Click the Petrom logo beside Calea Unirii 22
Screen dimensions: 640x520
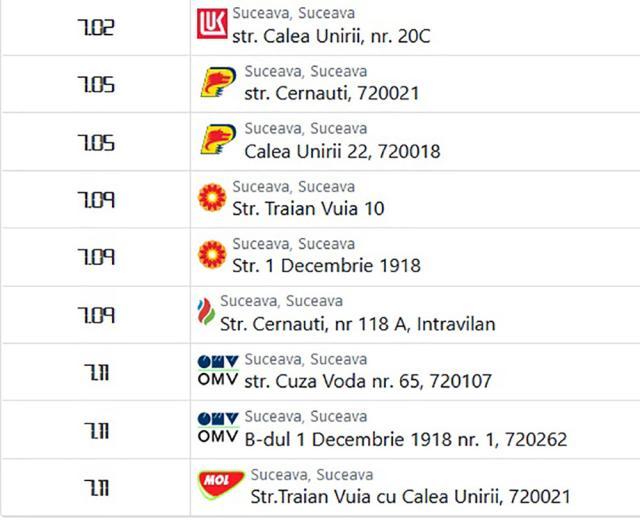[218, 140]
